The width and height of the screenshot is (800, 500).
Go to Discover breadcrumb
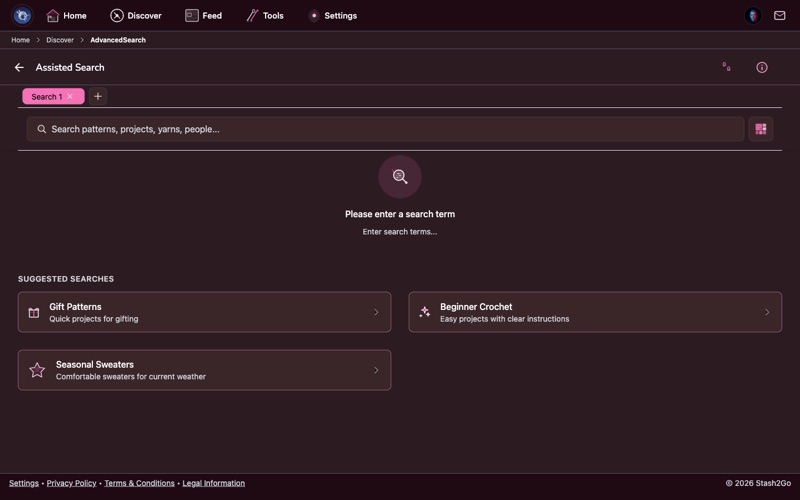[x=60, y=40]
